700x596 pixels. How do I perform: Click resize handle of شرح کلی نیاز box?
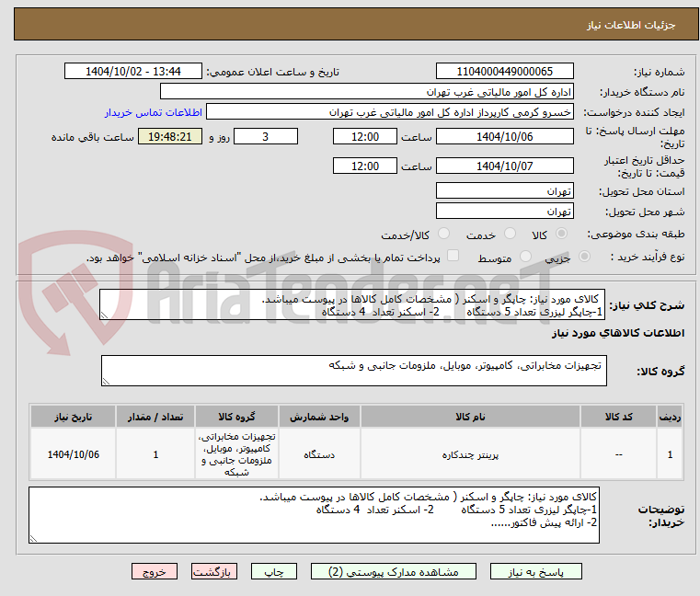click(104, 315)
